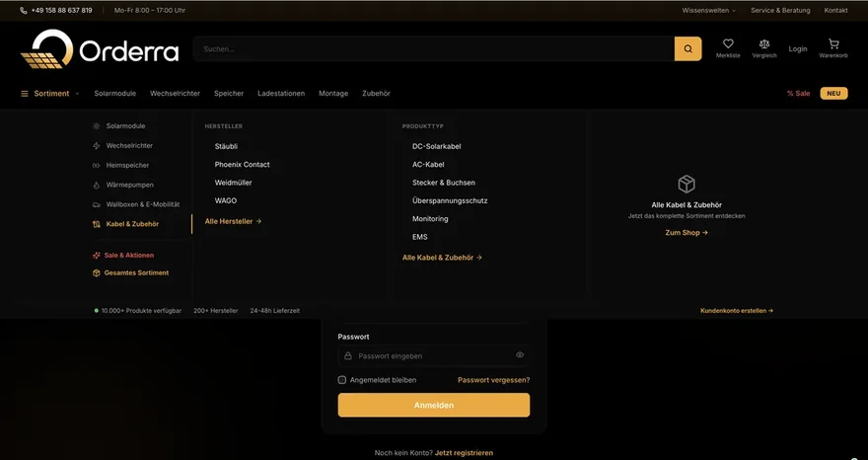Open Service & Beratung
The image size is (868, 460).
point(780,11)
